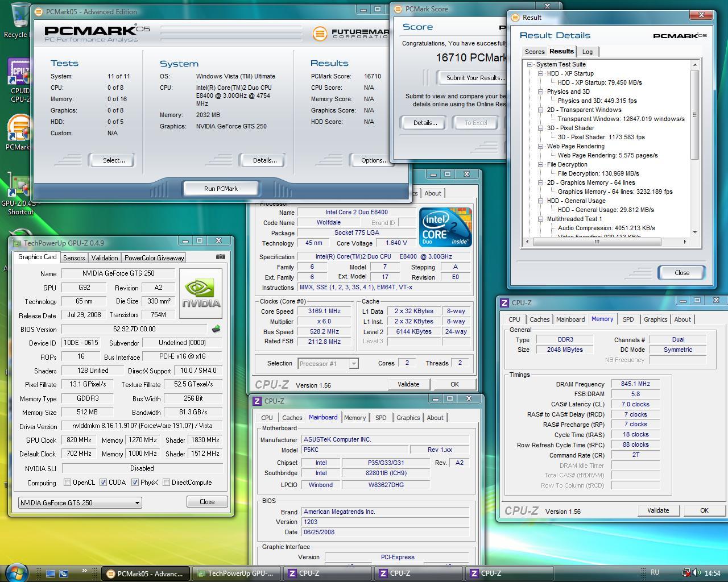Collapse the HDD - XP Startup node
Image resolution: width=728 pixels, height=582 pixels.
[x=541, y=74]
